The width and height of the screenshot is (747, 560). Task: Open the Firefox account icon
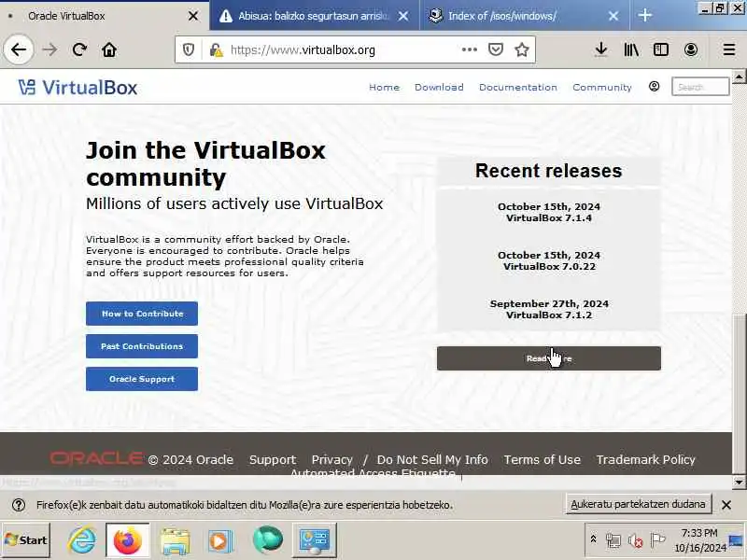(x=691, y=49)
